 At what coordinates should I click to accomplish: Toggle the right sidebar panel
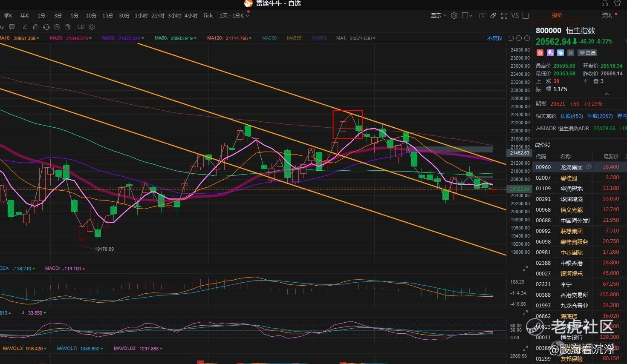pos(526,15)
